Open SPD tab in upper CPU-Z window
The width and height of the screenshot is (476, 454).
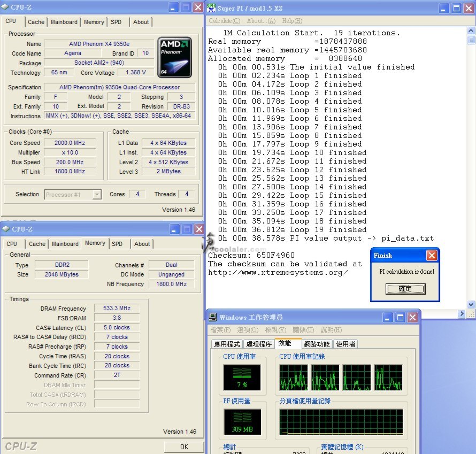click(116, 22)
